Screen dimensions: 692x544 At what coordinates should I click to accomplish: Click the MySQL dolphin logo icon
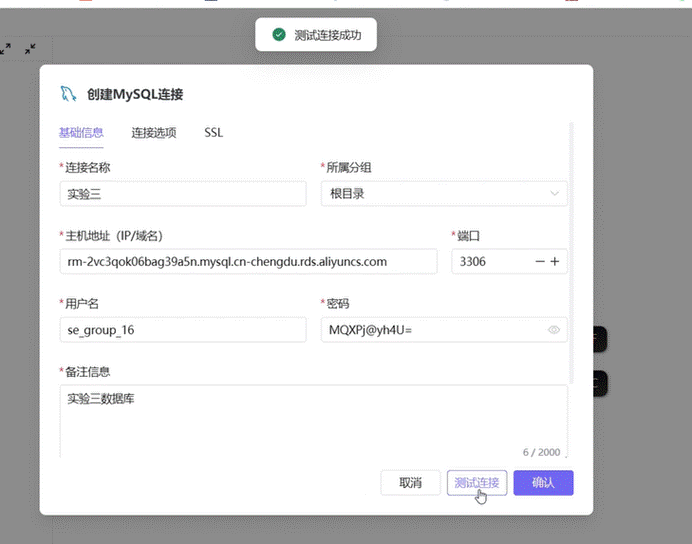68,94
